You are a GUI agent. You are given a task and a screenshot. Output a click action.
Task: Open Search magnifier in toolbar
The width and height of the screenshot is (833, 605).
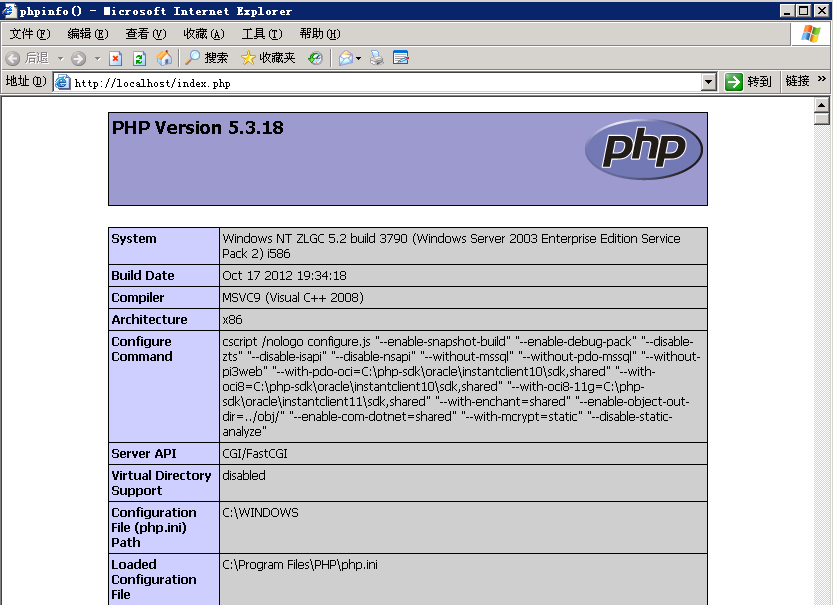[x=207, y=58]
